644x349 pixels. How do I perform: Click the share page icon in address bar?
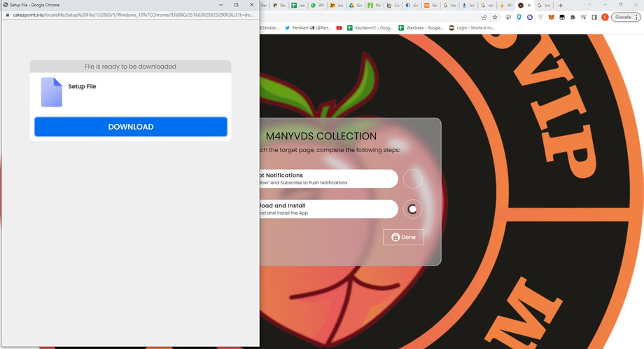point(484,17)
